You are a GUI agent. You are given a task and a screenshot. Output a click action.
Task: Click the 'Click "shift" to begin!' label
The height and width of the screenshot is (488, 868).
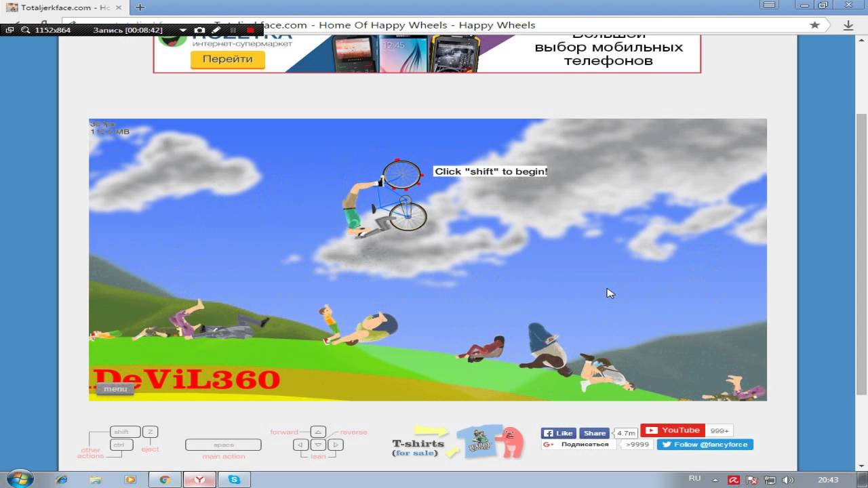490,171
